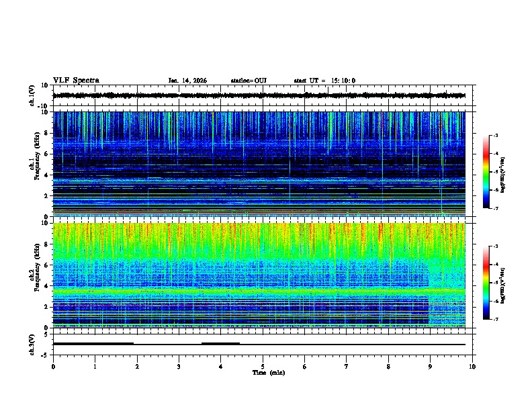
Task: Click time-axis tick label "7"
Action: (x=347, y=367)
